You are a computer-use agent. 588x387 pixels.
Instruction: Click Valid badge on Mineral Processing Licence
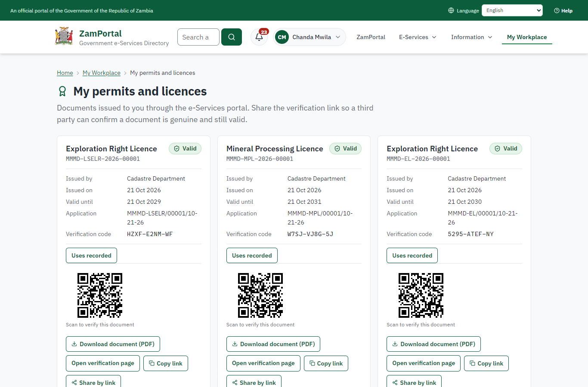[346, 148]
